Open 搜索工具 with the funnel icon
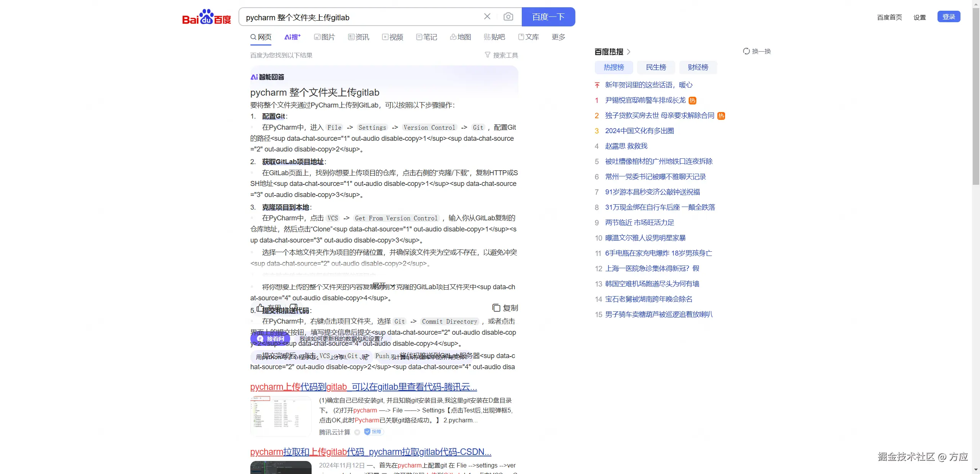The height and width of the screenshot is (474, 980). point(487,55)
